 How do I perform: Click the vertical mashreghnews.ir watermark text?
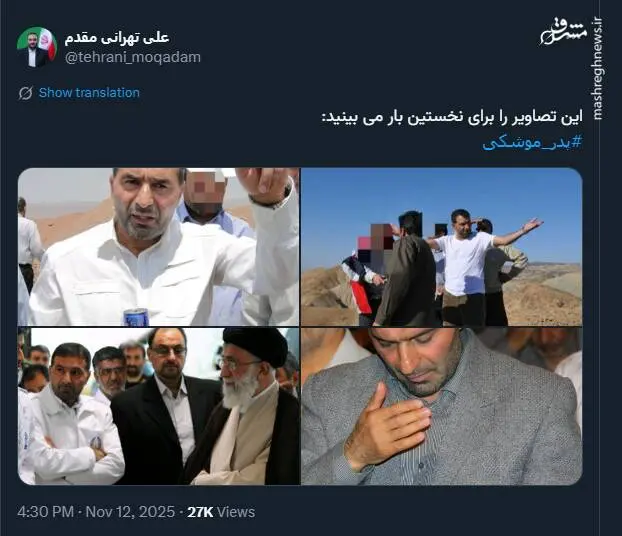coord(597,68)
